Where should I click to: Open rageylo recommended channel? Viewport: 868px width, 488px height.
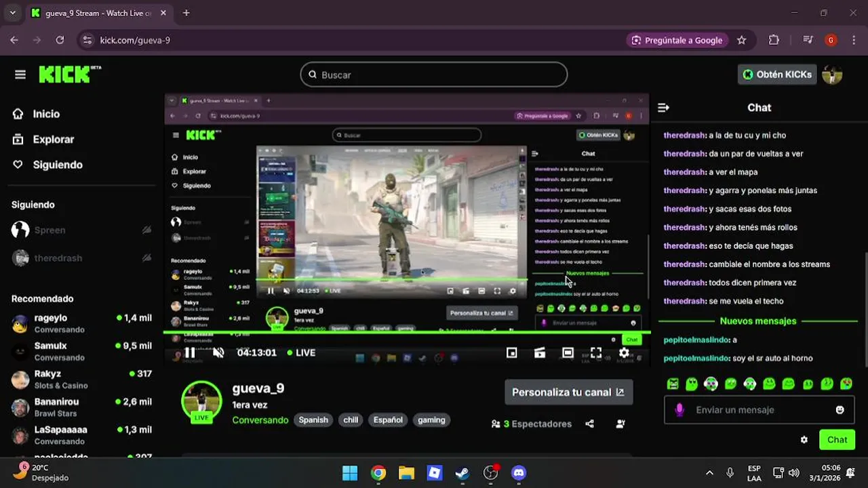(x=81, y=323)
